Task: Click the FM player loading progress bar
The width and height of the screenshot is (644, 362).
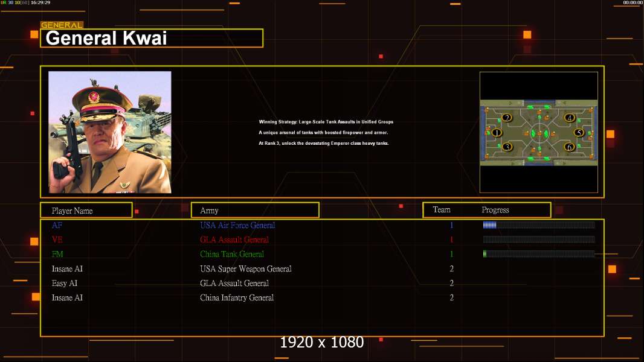Action: tap(539, 254)
